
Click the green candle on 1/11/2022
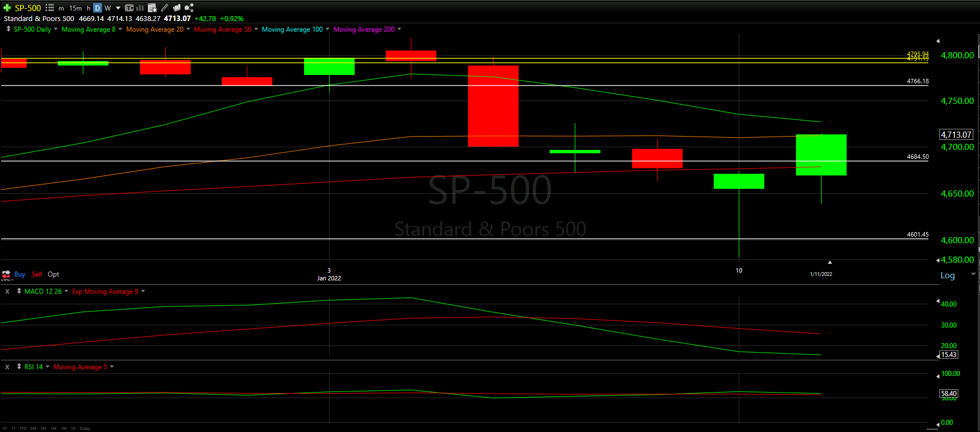point(821,155)
